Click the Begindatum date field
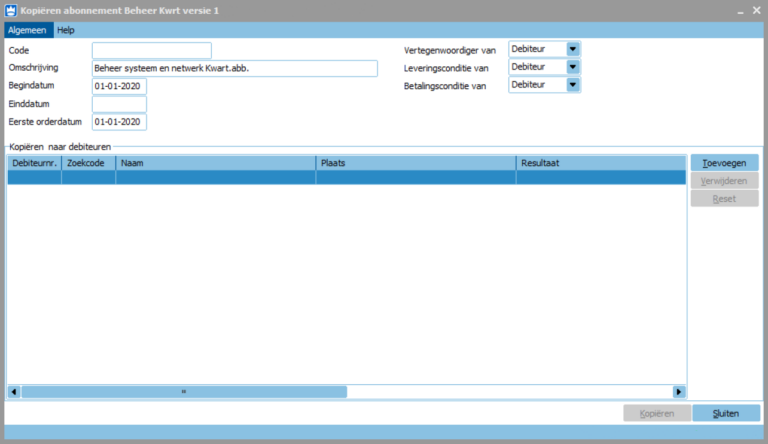This screenshot has width=768, height=444. (119, 86)
